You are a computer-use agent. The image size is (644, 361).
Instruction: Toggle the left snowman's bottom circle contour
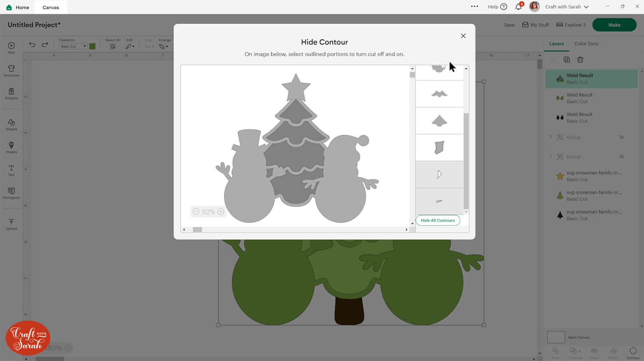[249, 197]
